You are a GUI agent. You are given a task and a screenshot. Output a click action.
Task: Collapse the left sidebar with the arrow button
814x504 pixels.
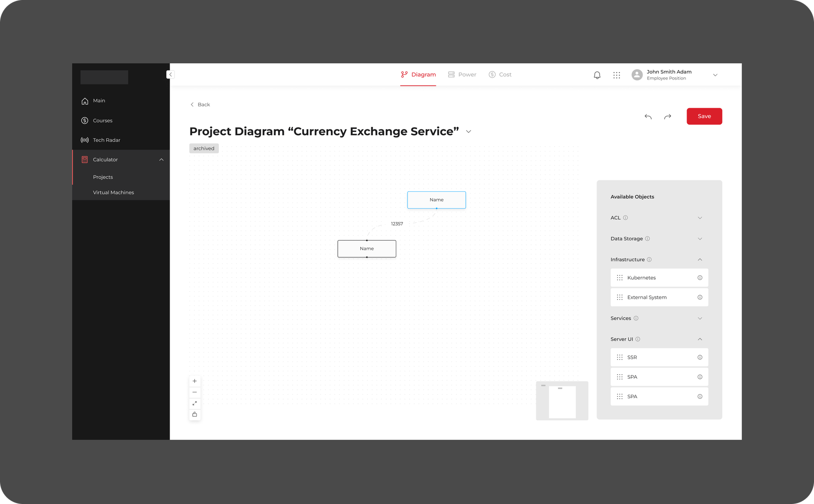pos(170,75)
